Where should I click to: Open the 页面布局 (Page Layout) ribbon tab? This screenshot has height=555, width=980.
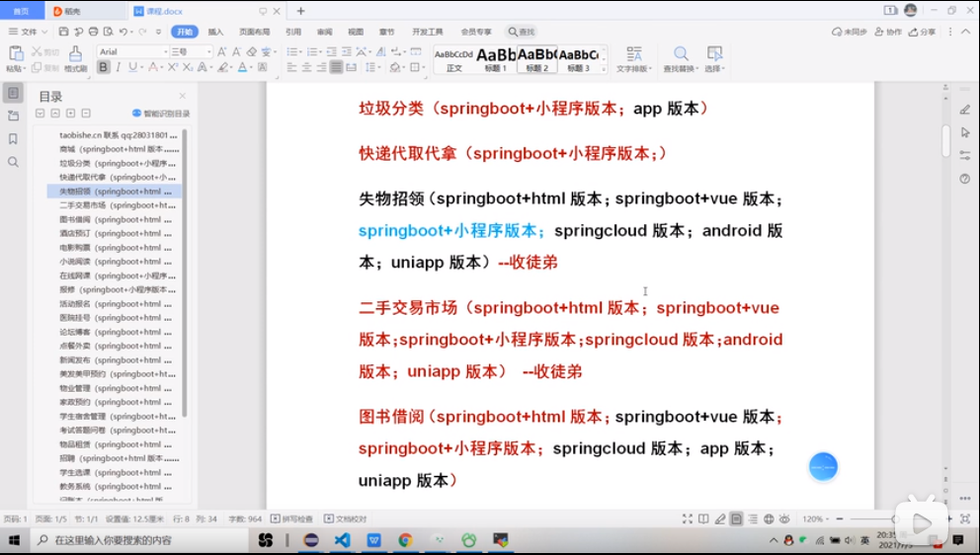point(254,32)
